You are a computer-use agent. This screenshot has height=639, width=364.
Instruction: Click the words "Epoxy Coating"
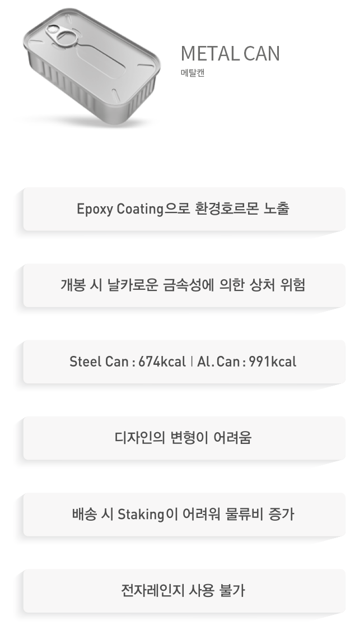[119, 209]
